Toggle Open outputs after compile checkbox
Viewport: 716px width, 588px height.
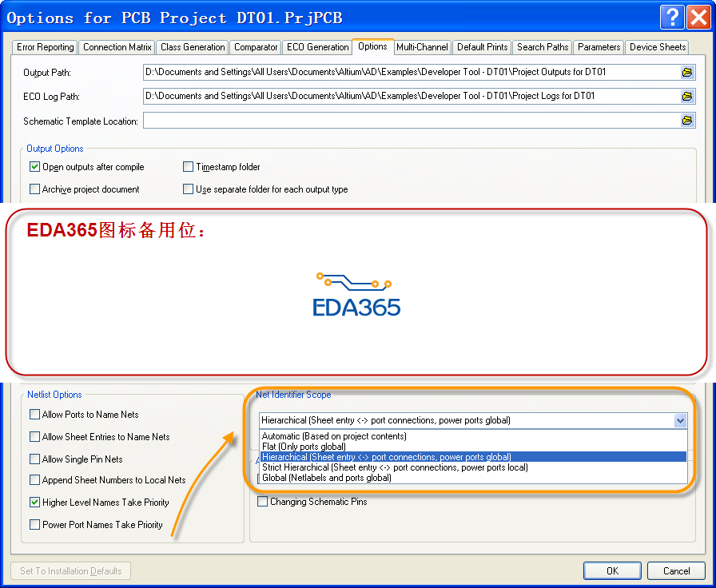[x=34, y=167]
